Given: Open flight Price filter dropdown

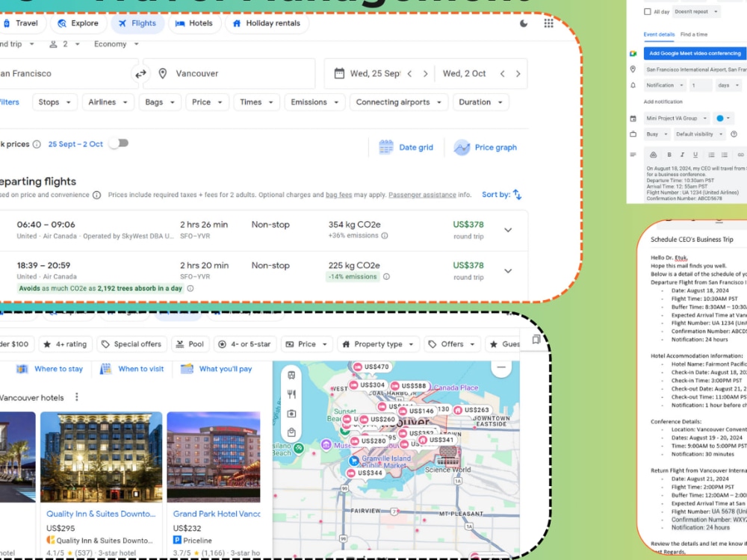Looking at the screenshot, I should coord(207,102).
